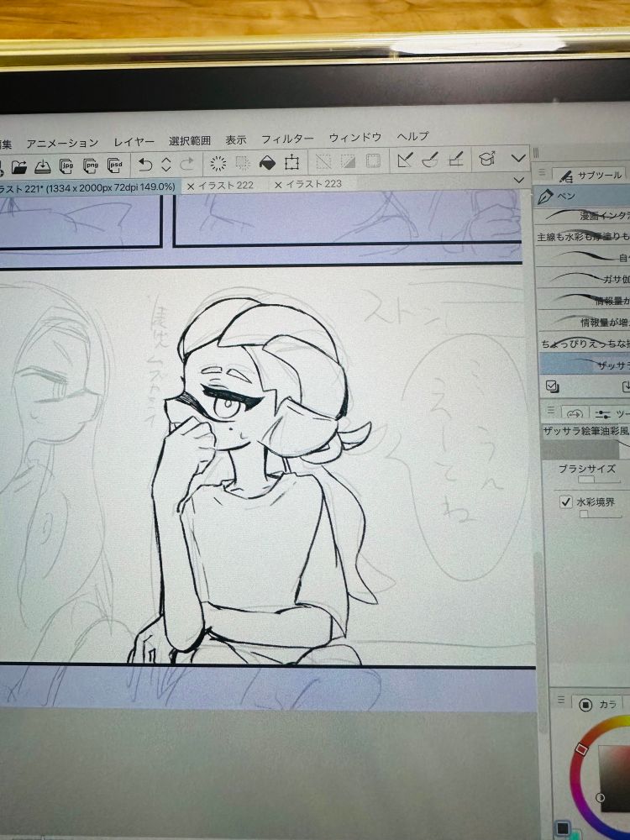Image resolution: width=630 pixels, height=840 pixels.
Task: Choose the 情報量が増 brush preset
Action: pos(583,322)
